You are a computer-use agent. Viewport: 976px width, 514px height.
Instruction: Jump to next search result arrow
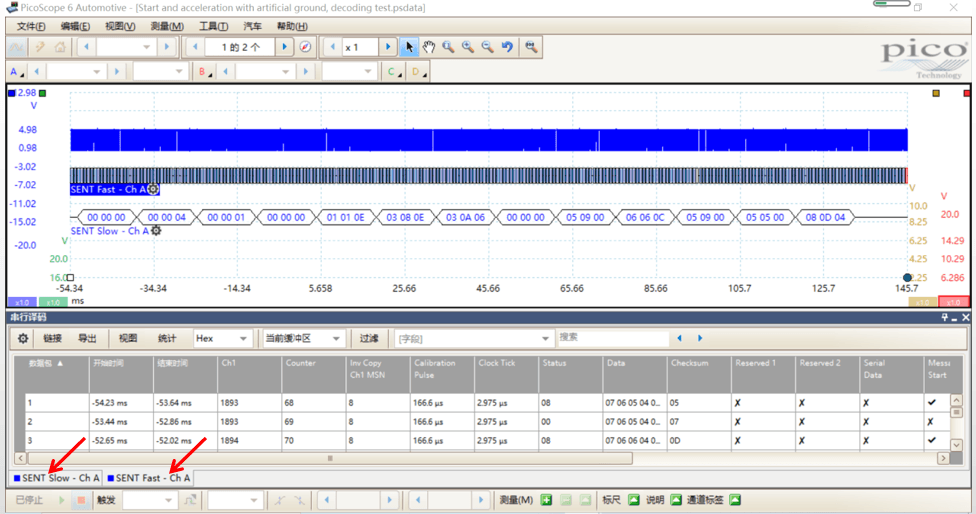tap(700, 339)
